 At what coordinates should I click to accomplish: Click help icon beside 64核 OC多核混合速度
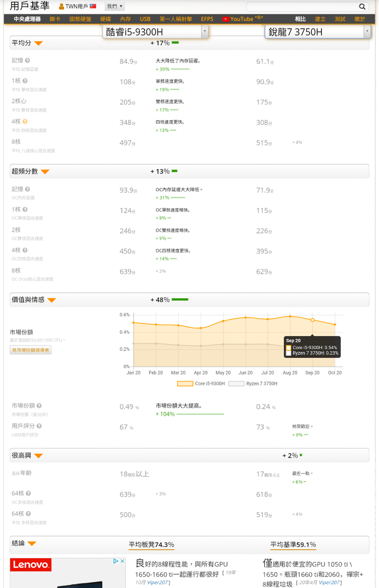28,493
